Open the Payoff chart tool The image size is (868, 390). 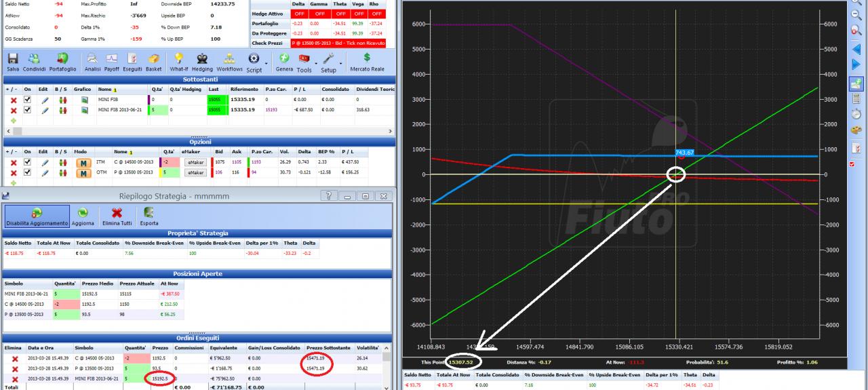click(x=111, y=62)
